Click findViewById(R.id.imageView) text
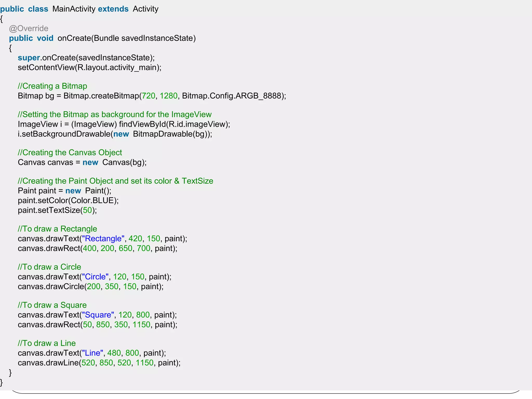The width and height of the screenshot is (532, 399). (174, 124)
